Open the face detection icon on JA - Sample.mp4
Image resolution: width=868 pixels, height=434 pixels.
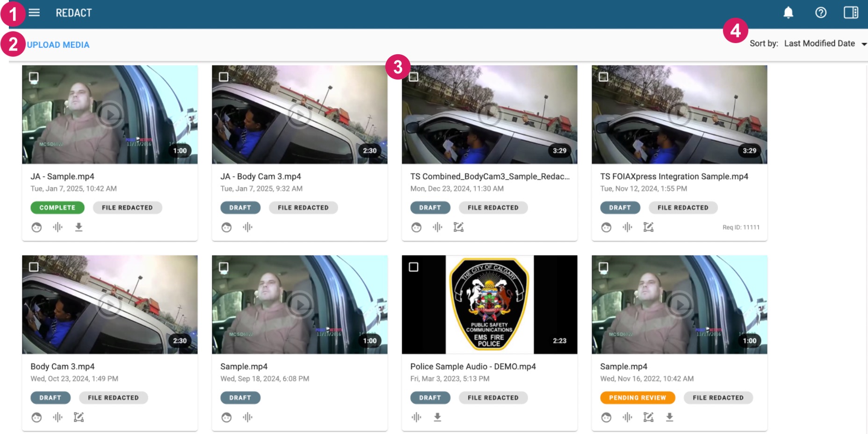(x=37, y=227)
